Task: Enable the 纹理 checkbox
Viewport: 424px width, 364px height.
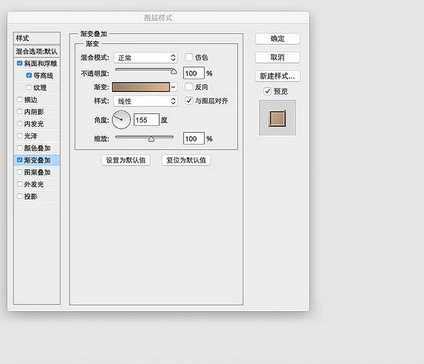Action: pos(29,87)
